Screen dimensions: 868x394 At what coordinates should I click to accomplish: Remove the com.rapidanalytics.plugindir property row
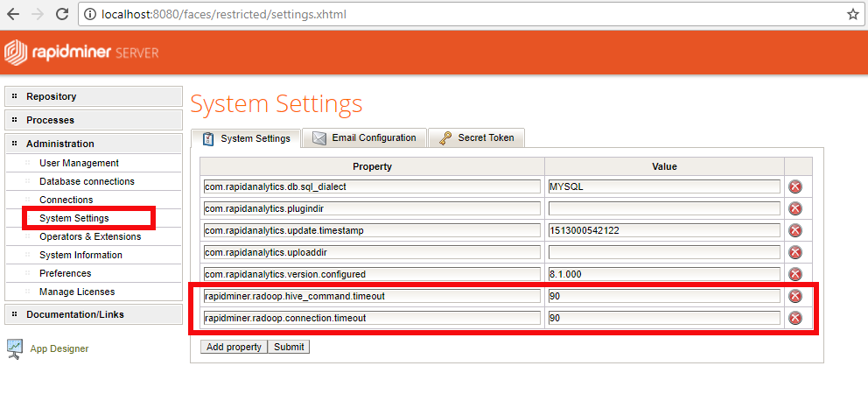click(795, 208)
